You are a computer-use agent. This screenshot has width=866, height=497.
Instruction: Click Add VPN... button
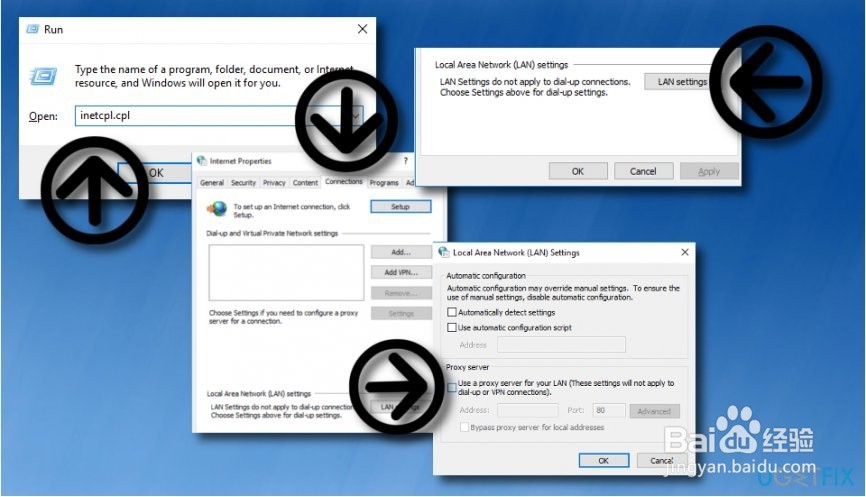401,272
